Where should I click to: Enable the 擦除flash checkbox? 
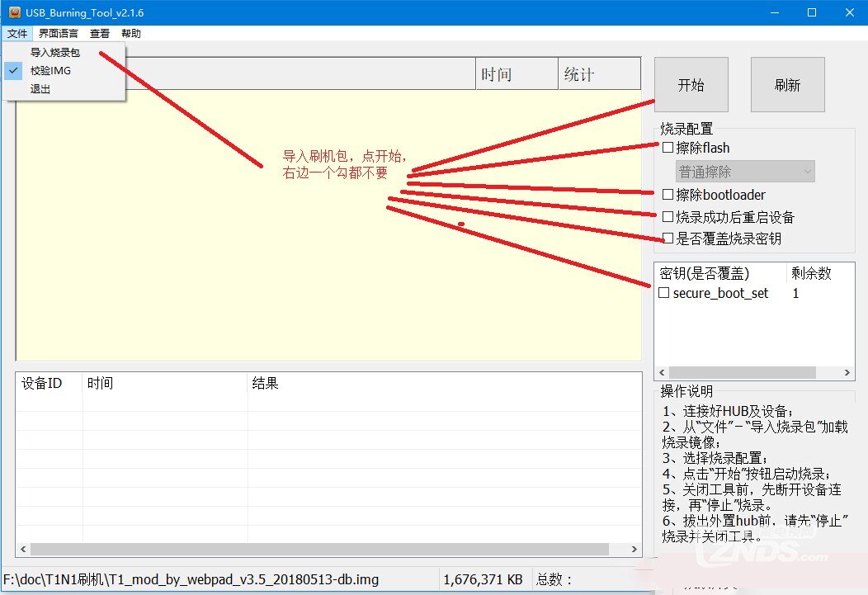(x=668, y=148)
